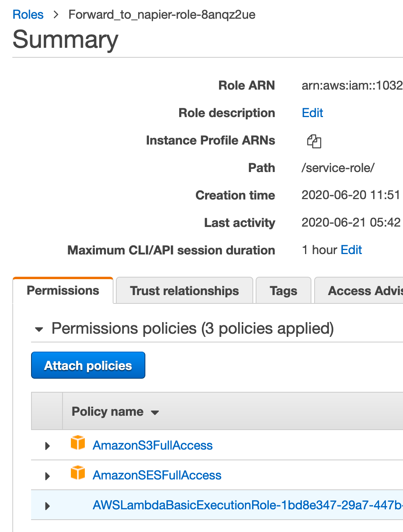Screen dimensions: 403x532
Task: Open the AmazonSESFullAccess policy link
Action: click(157, 475)
